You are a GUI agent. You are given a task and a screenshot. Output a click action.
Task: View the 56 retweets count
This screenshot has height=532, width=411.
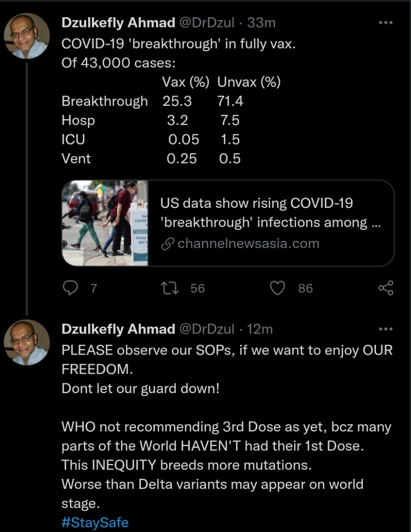click(x=198, y=288)
